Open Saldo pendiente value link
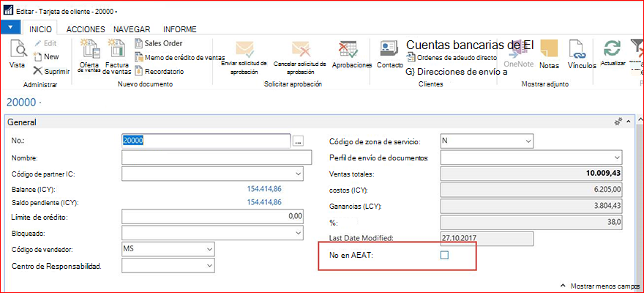This screenshot has width=644, height=293. pos(264,202)
